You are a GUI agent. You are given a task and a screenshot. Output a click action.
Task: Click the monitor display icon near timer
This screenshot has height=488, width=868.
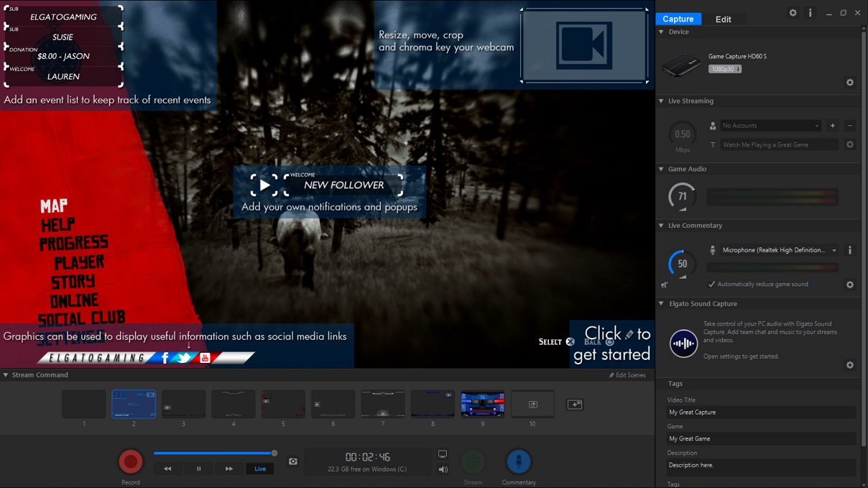443,454
